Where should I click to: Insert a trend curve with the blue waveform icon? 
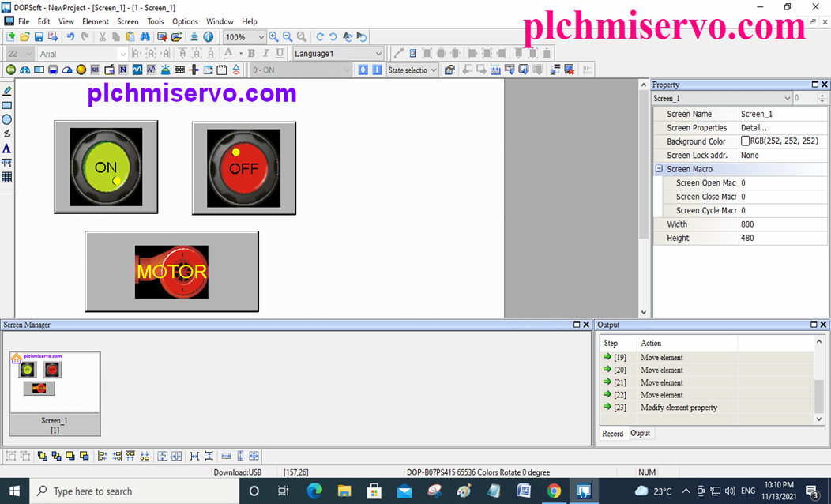(x=137, y=70)
